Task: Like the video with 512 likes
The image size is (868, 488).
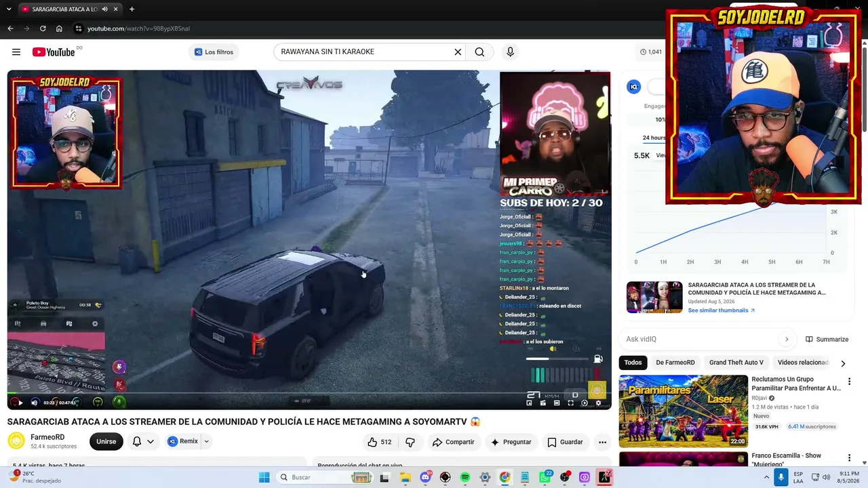Action: coord(379,442)
